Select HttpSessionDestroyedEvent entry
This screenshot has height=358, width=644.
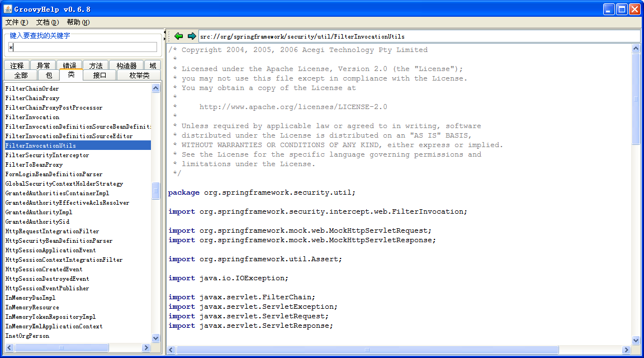pyautogui.click(x=78, y=279)
